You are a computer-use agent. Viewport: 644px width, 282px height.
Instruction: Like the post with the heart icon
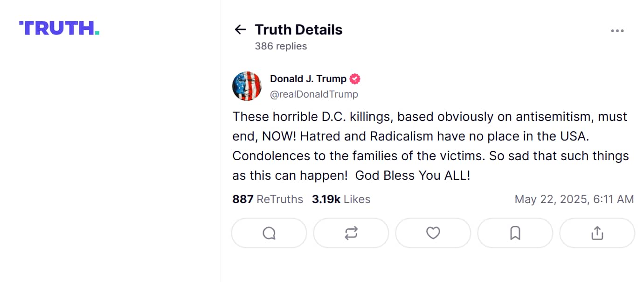(x=433, y=233)
